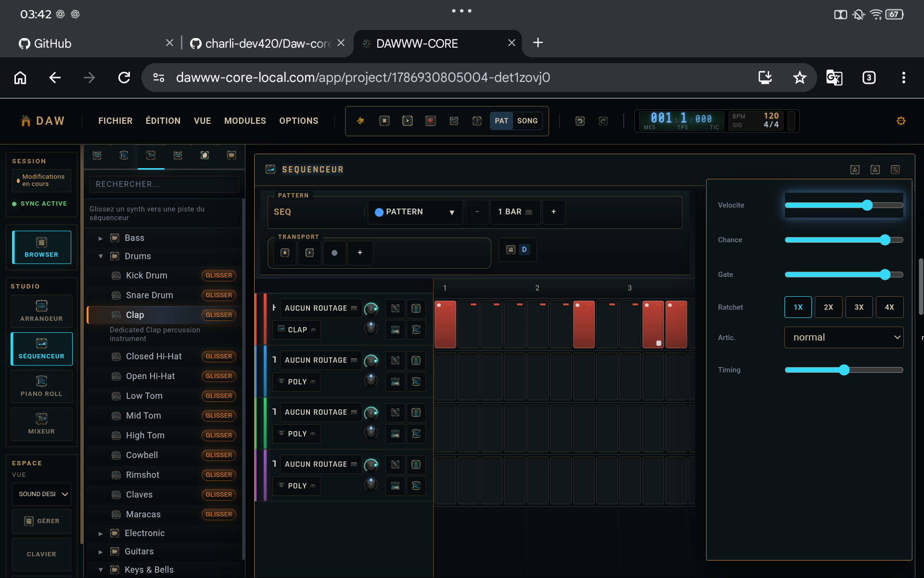Open the Artic. dropdown showing normal

844,338
